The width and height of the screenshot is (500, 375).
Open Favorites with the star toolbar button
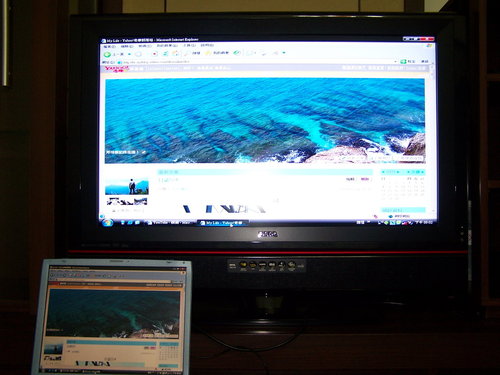point(217,53)
